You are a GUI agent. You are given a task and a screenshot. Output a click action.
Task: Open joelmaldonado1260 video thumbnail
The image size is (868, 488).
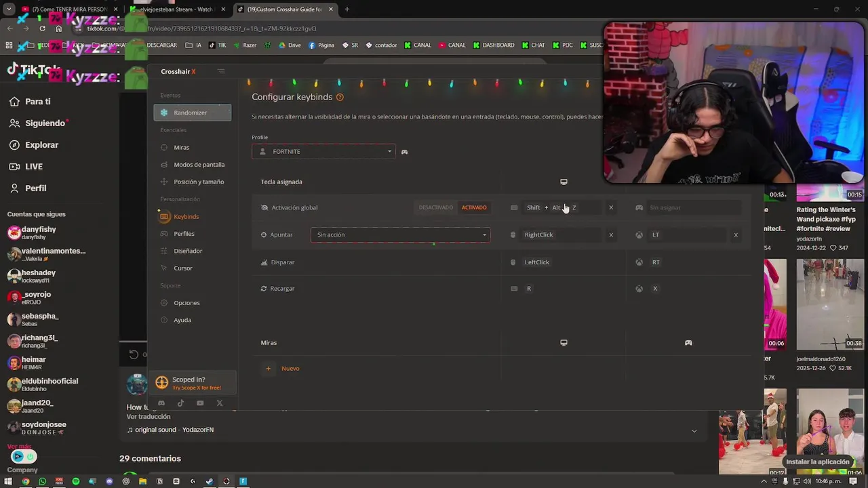point(830,304)
